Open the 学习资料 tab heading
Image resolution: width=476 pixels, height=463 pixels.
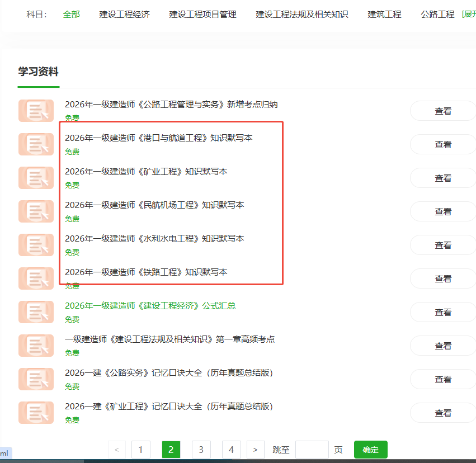coord(38,72)
